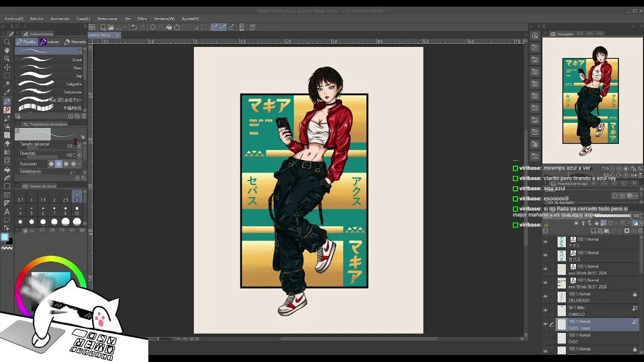
Task: Open the Tamaño del pincel dynamics dropdown
Action: click(78, 146)
